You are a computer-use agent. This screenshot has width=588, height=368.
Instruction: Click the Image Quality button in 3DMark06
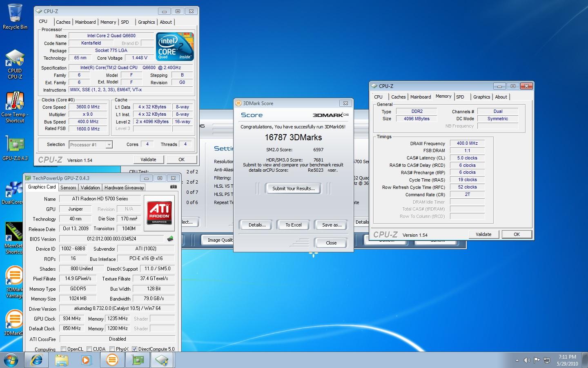218,240
